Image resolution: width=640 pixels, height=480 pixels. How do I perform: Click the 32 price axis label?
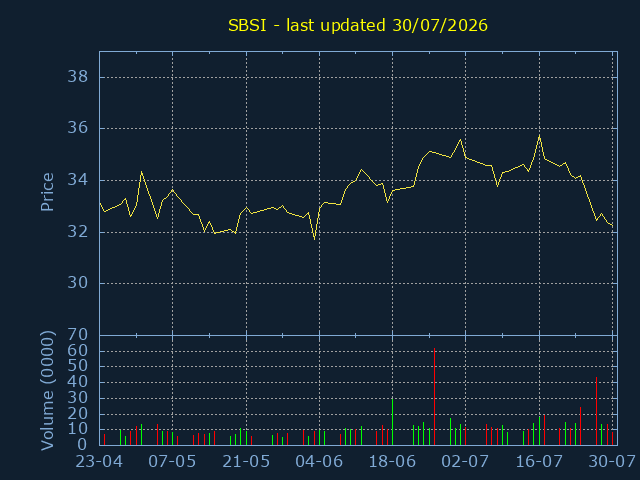[x=78, y=232]
